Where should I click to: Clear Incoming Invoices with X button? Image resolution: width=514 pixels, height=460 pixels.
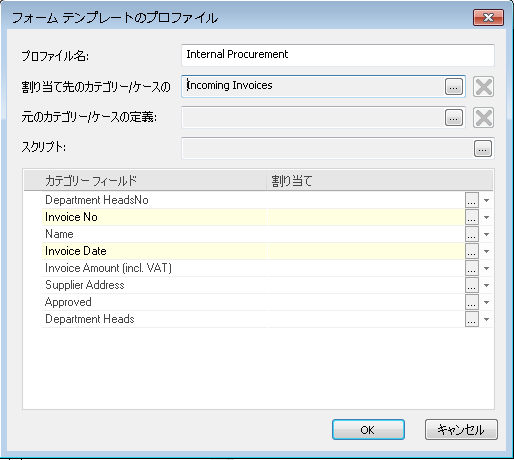coord(483,87)
